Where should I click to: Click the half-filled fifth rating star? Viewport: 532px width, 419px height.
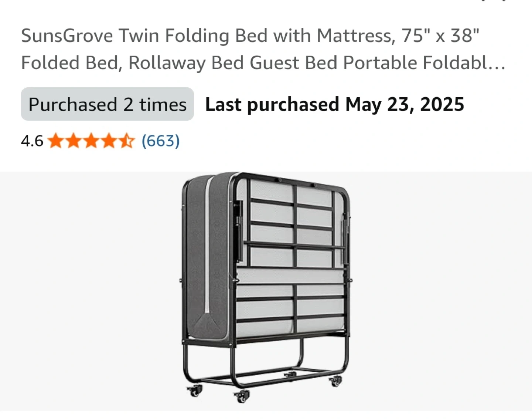point(126,141)
